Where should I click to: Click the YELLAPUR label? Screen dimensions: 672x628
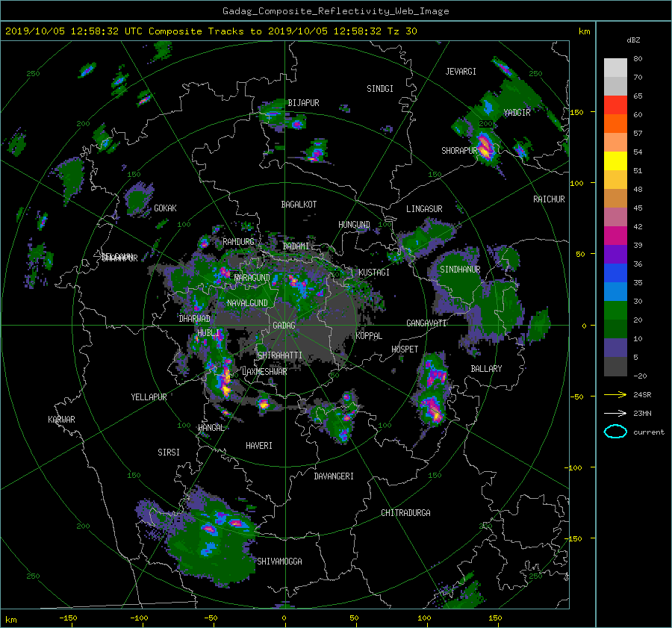point(149,397)
